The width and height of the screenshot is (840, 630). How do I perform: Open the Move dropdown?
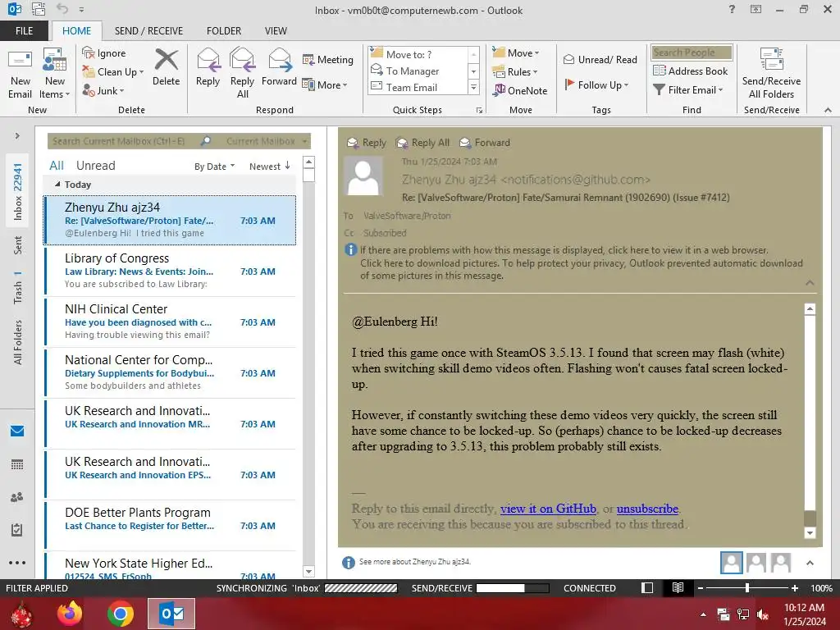[516, 53]
